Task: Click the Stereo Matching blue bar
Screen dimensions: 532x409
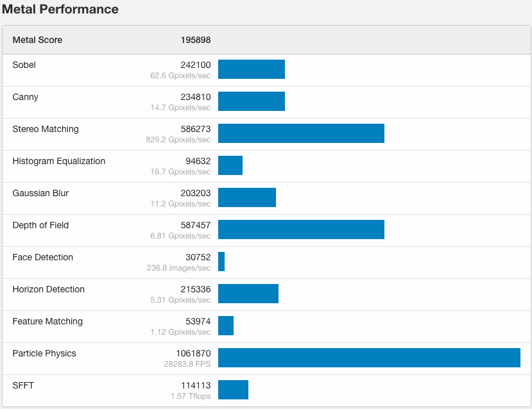Action: [301, 133]
